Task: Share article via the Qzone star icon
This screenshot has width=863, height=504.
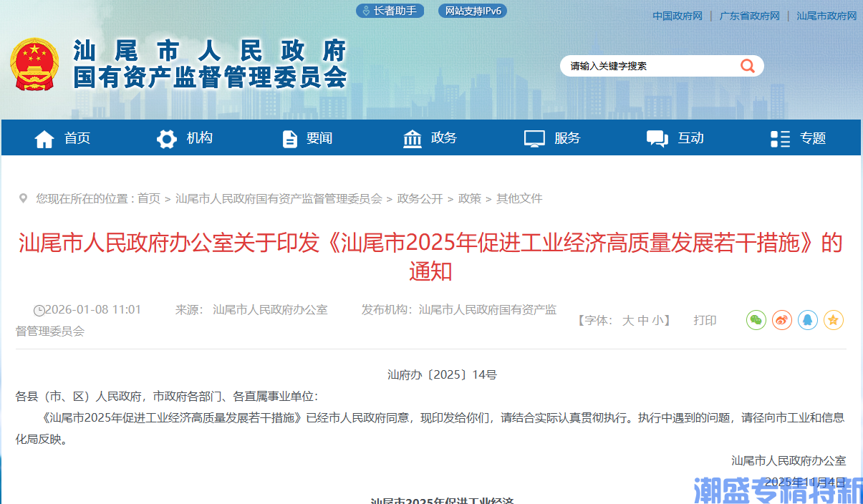Action: pyautogui.click(x=834, y=320)
